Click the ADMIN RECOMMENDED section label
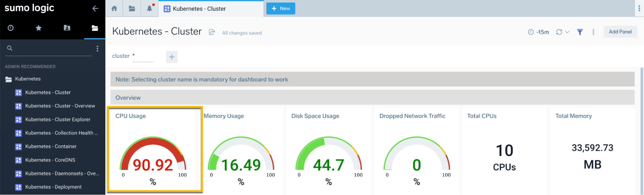 tap(30, 67)
